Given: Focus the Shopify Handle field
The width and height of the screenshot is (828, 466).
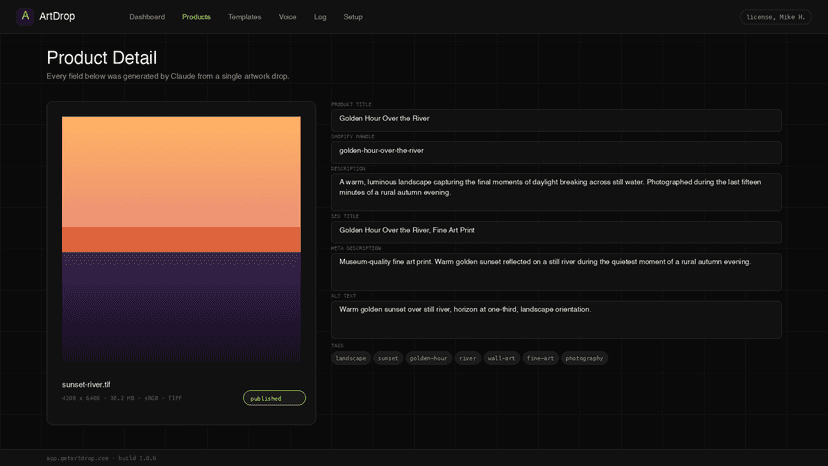Looking at the screenshot, I should [x=556, y=152].
